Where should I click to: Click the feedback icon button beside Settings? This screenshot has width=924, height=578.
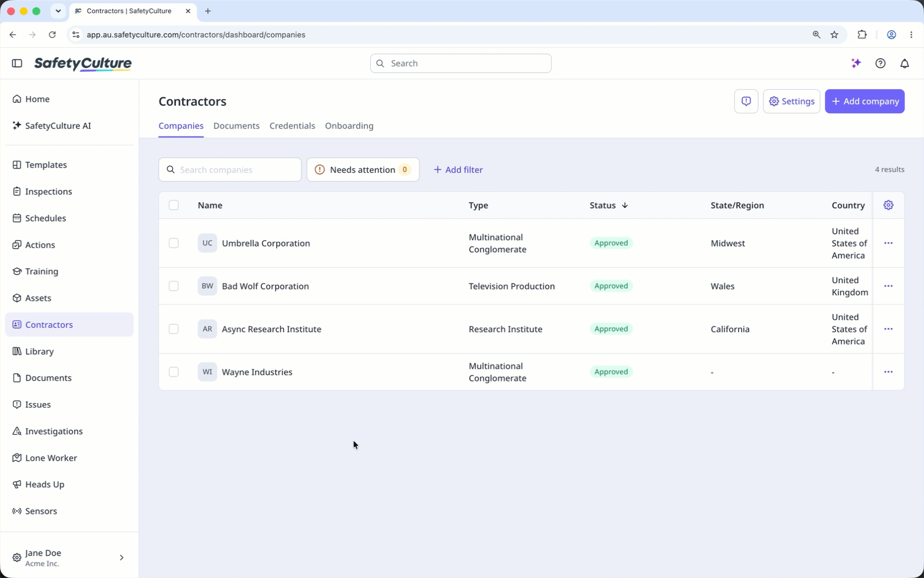coord(746,101)
